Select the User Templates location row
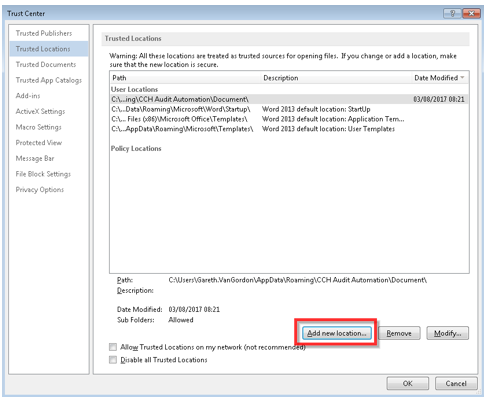The width and height of the screenshot is (486, 399). pyautogui.click(x=289, y=129)
